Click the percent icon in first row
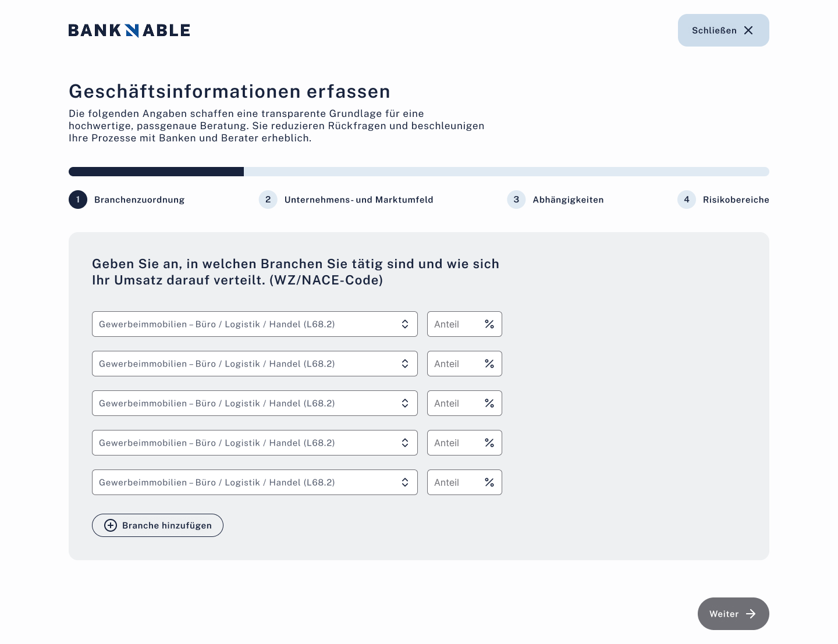Screen dimensions: 838x644 coord(489,324)
